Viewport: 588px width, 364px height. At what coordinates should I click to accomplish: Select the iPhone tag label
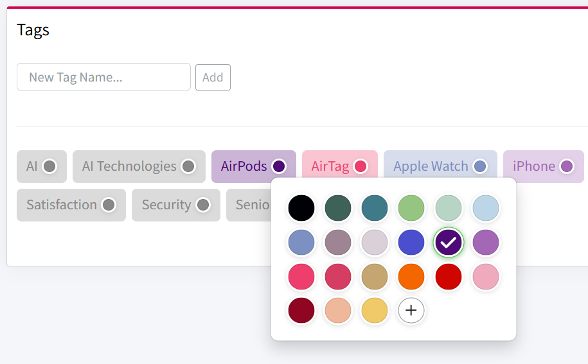click(533, 166)
